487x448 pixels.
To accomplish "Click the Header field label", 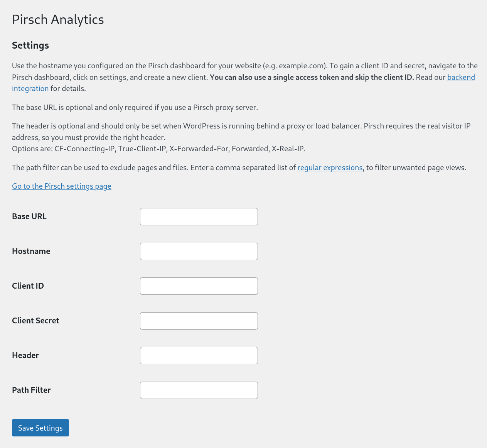I will (25, 355).
